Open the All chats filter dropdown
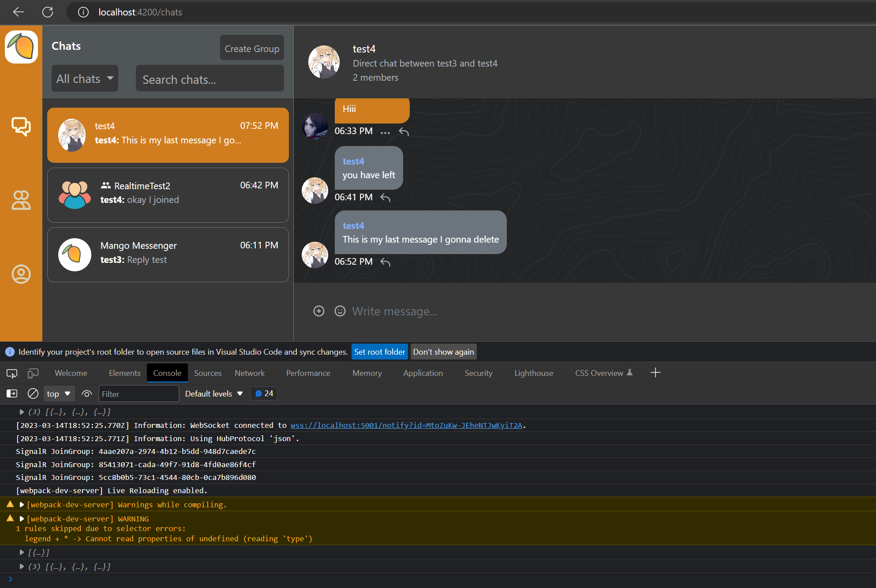 85,79
